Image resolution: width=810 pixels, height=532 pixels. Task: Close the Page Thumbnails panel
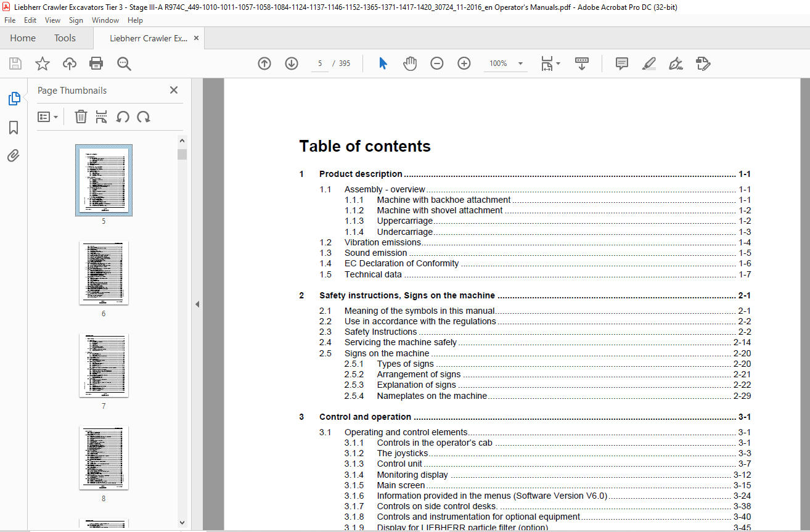tap(174, 90)
